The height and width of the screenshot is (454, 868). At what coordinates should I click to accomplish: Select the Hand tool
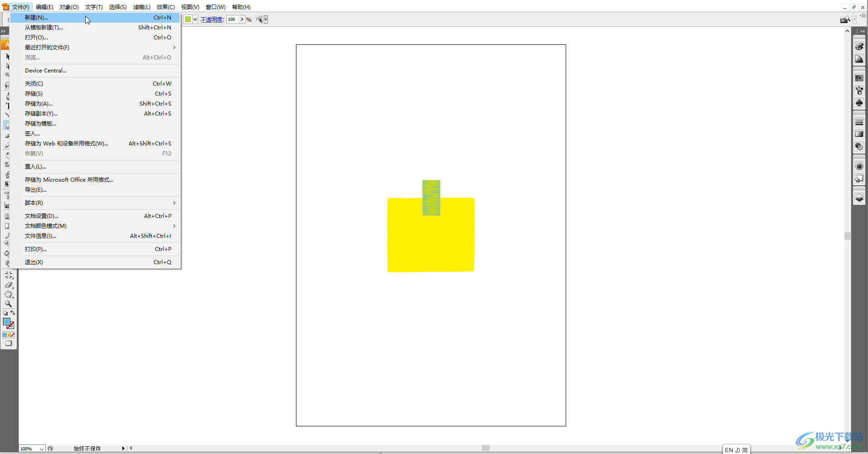9,295
